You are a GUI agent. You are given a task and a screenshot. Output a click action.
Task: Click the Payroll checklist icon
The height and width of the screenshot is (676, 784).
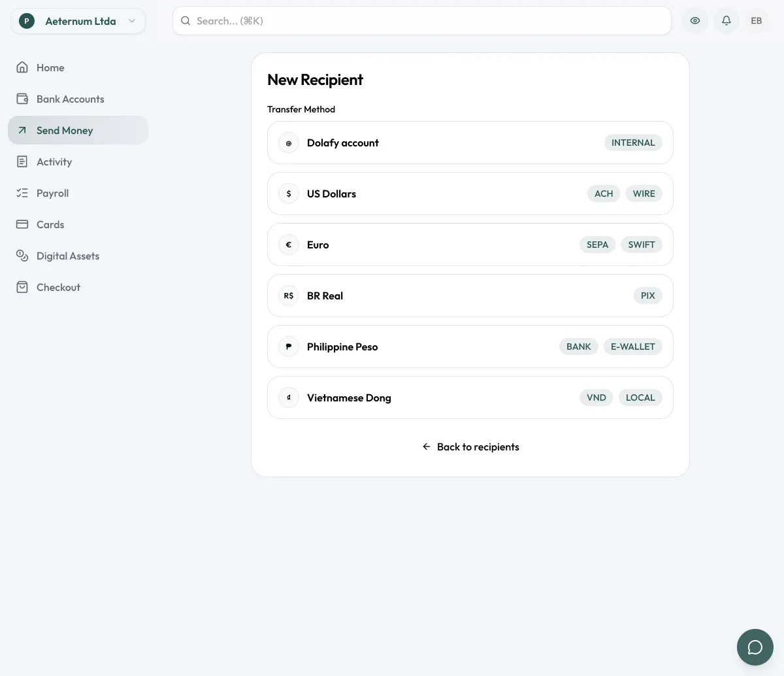coord(22,193)
